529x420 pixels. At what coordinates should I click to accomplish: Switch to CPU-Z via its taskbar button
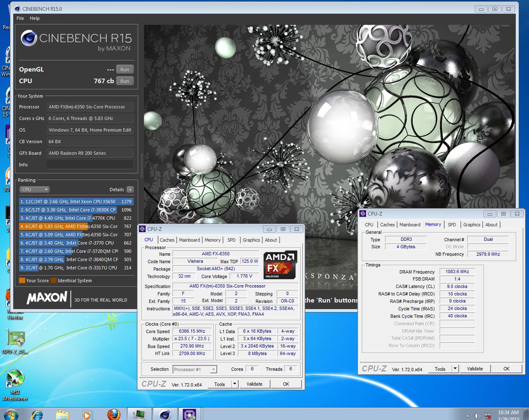(x=189, y=414)
